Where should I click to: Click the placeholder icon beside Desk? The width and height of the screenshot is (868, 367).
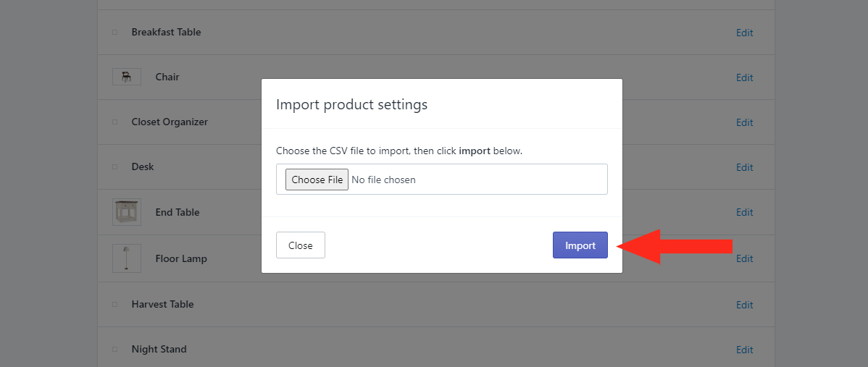tap(115, 166)
